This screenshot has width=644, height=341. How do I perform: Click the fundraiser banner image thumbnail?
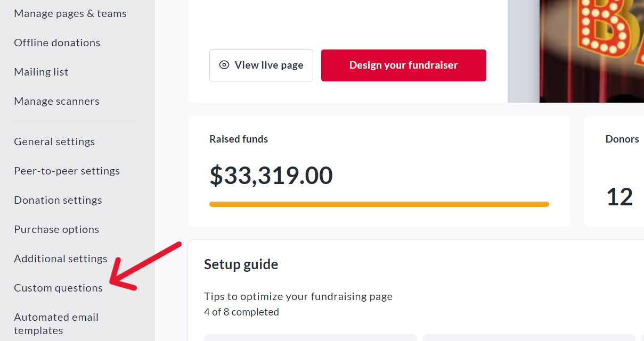(x=592, y=51)
